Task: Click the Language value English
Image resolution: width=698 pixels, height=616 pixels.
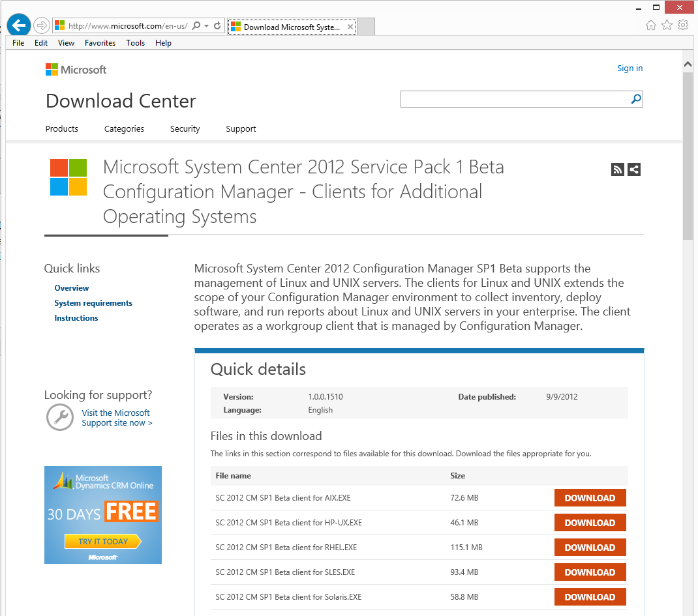Action: [x=320, y=410]
